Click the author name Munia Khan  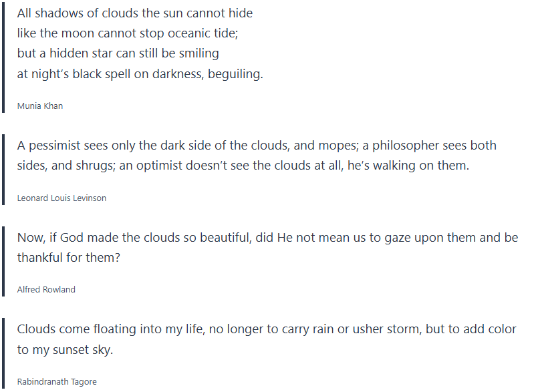(40, 106)
